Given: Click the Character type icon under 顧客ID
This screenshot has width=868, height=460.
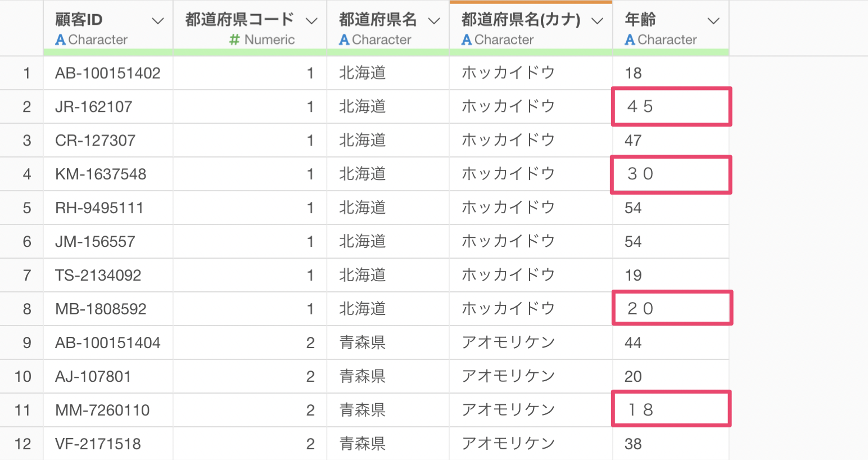Looking at the screenshot, I should pyautogui.click(x=61, y=40).
